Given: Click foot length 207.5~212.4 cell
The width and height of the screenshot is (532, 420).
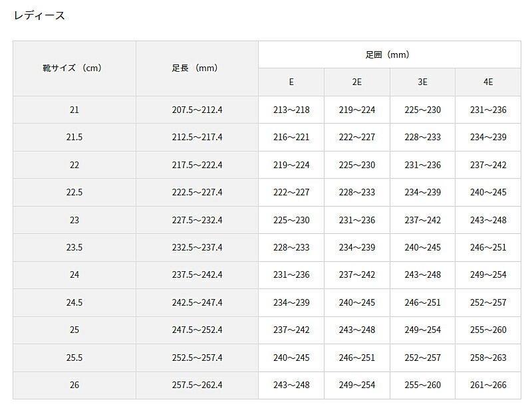Looking at the screenshot, I should coord(197,110).
